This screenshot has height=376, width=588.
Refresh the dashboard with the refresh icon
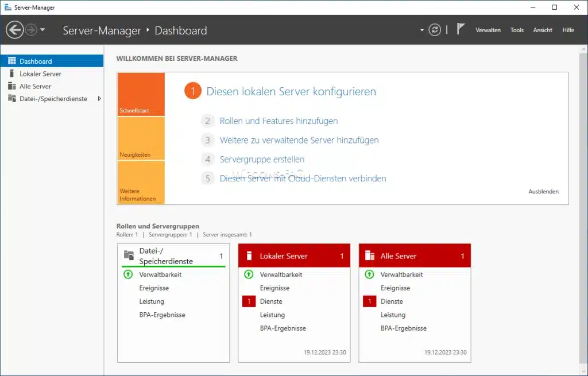(x=434, y=29)
